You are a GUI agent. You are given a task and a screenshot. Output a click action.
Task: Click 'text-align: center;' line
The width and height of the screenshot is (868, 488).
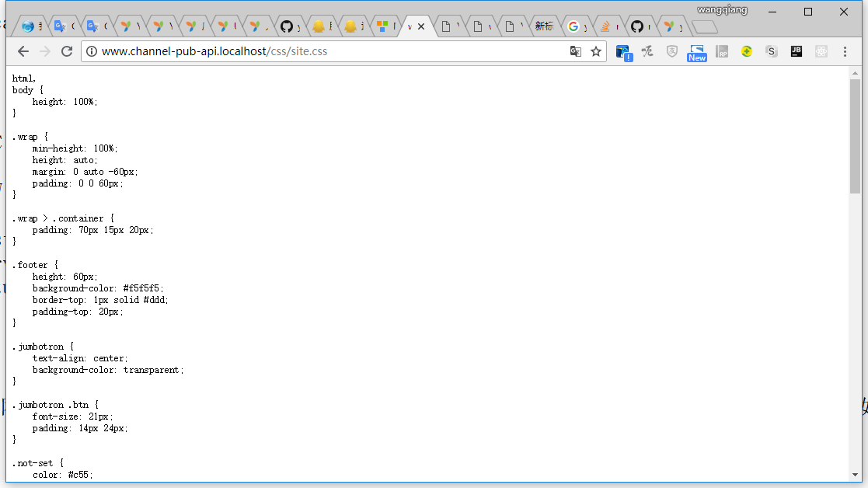click(80, 358)
